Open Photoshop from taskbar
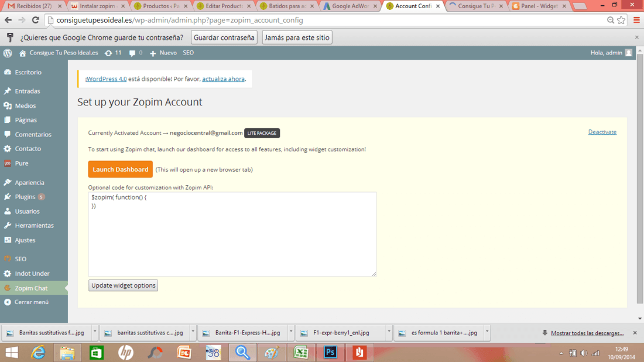Viewport: 644px width, 362px height. pyautogui.click(x=330, y=353)
